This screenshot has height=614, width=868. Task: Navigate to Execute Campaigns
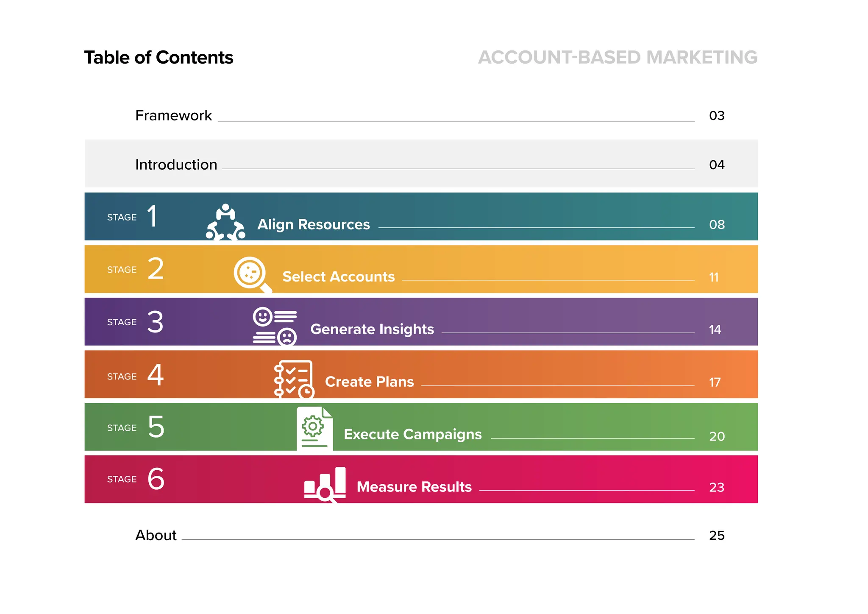[412, 434]
